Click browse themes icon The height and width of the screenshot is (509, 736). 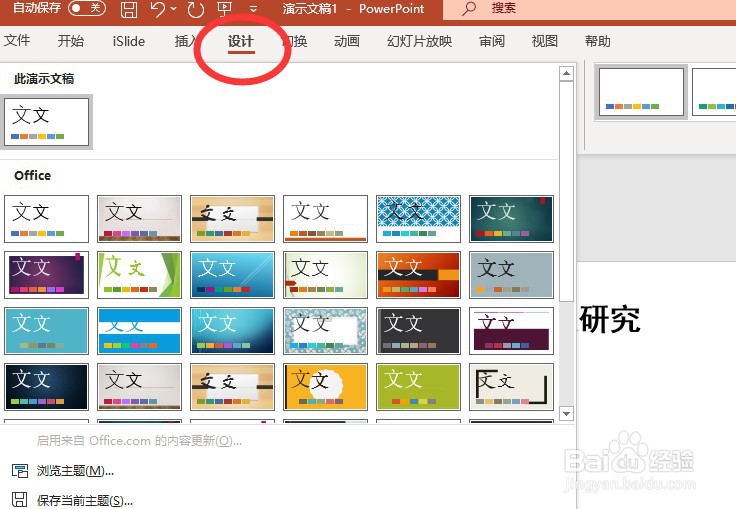coord(20,470)
